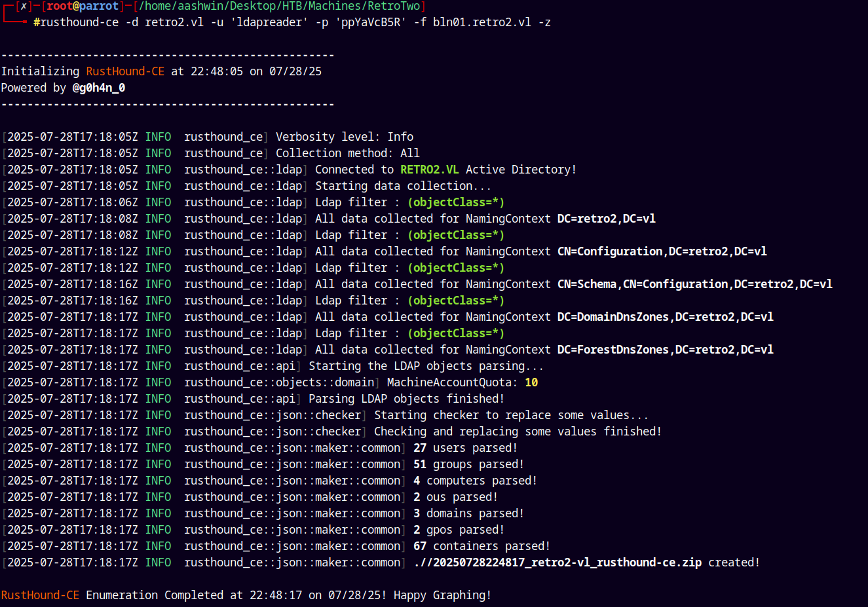Click the orange RustHound-CE in the Initializing line
868x607 pixels.
click(125, 71)
